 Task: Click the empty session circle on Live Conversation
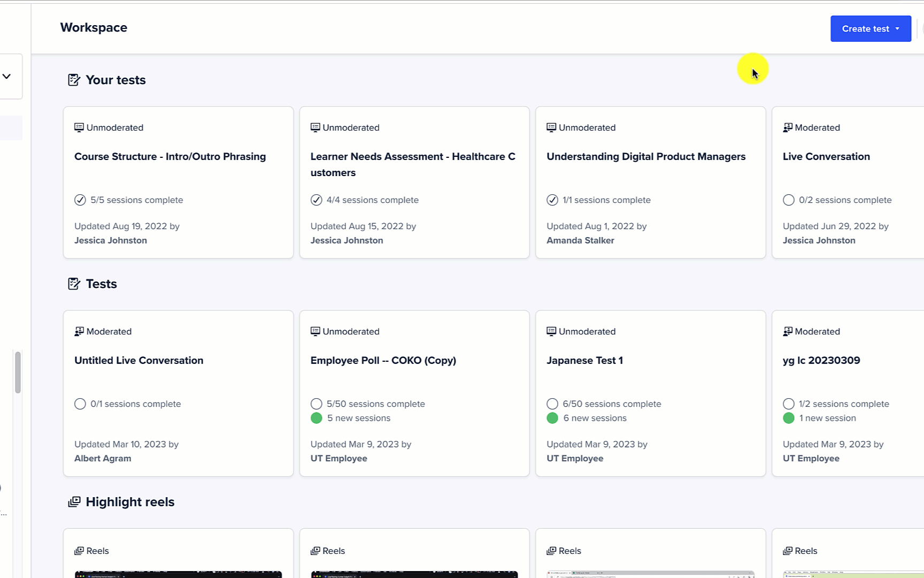pyautogui.click(x=788, y=200)
